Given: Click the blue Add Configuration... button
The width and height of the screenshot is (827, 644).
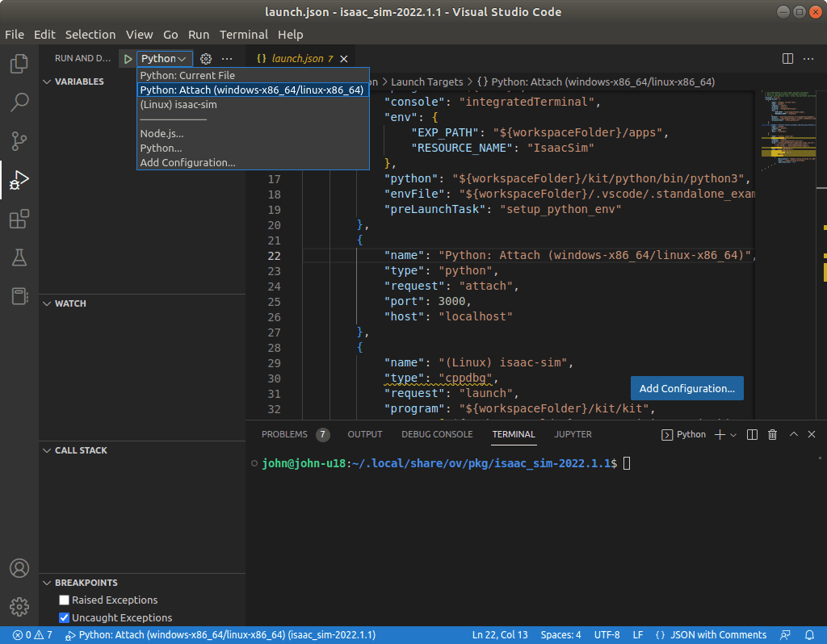Looking at the screenshot, I should tap(686, 388).
